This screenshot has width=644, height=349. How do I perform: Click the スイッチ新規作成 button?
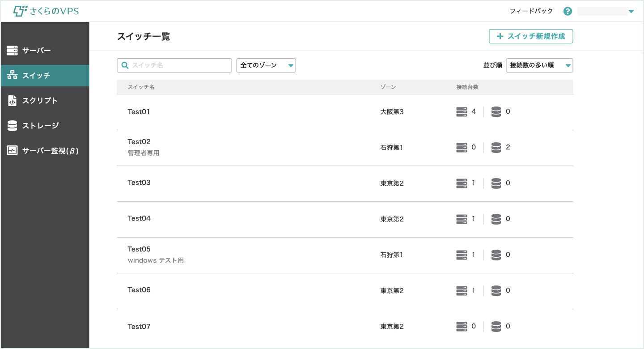531,36
